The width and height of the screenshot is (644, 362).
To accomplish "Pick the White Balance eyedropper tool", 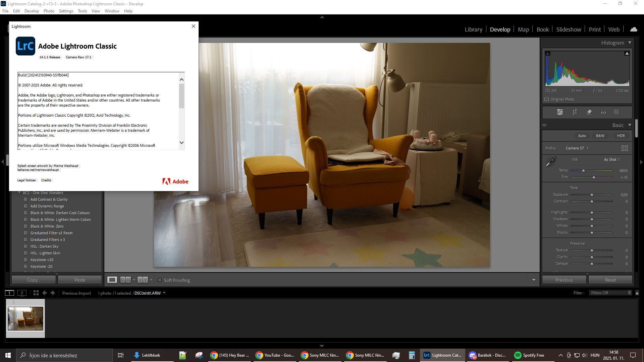I will [x=551, y=162].
